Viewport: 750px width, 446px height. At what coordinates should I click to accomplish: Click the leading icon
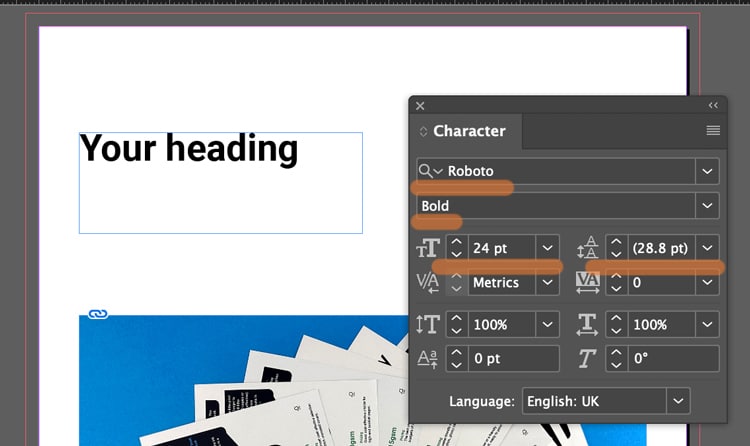(587, 247)
